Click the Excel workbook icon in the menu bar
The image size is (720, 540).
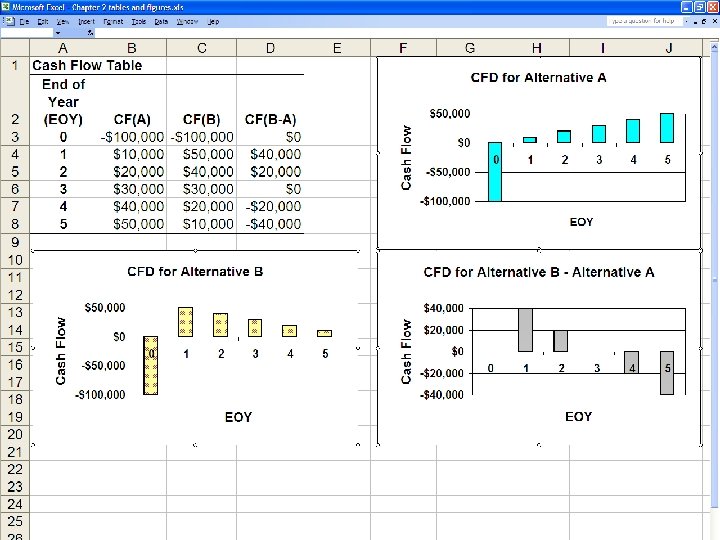(9, 21)
